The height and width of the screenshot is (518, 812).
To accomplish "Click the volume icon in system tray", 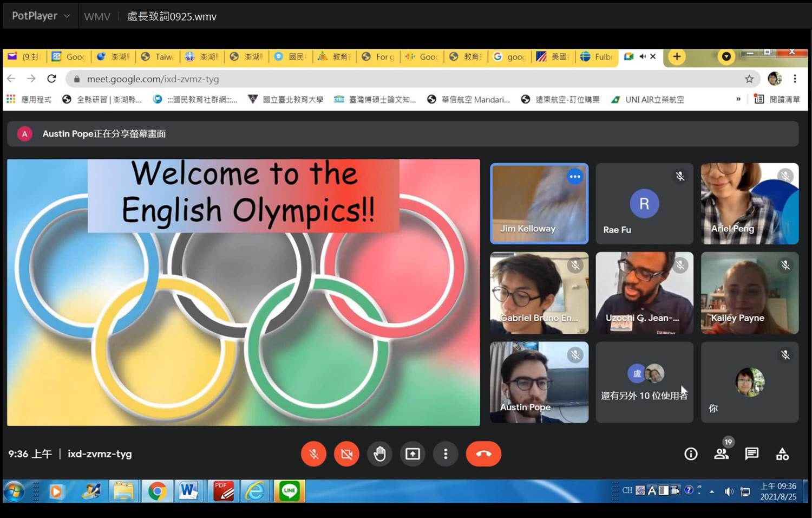I will coord(729,491).
